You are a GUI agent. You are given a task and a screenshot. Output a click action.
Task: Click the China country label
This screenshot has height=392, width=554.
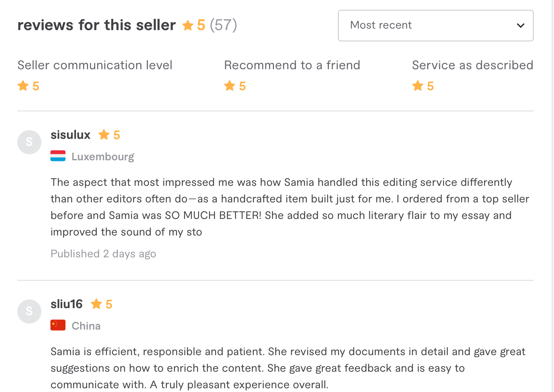86,326
